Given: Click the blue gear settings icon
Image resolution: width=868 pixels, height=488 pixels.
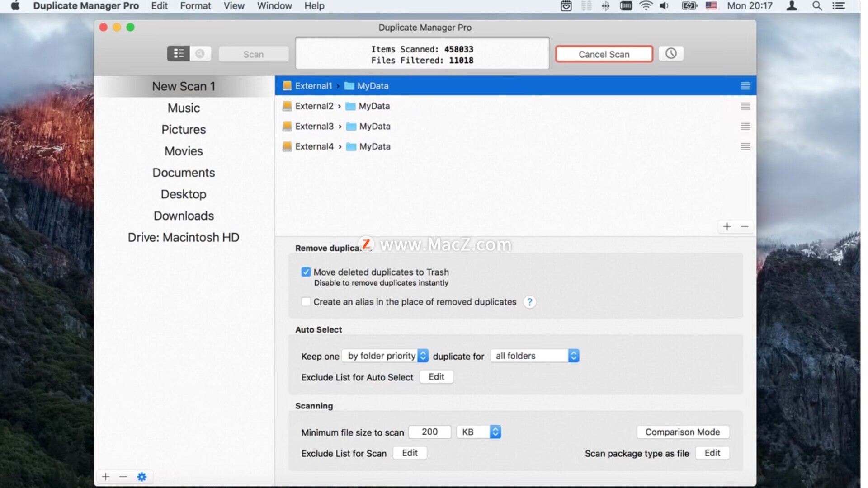Looking at the screenshot, I should pyautogui.click(x=142, y=477).
